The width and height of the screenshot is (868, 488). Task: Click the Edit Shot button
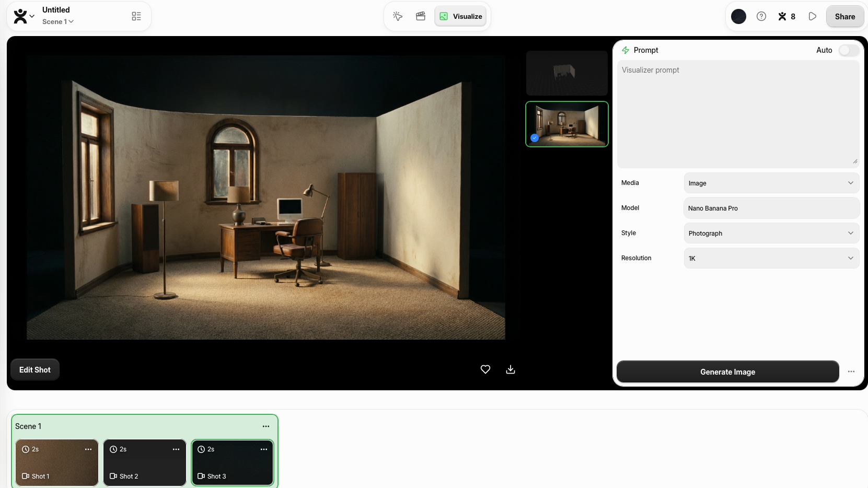(35, 369)
